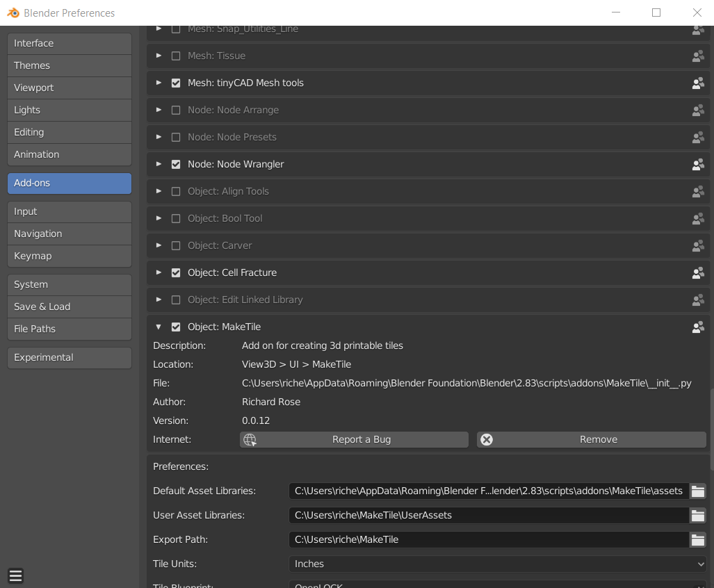Click community icon on MakeTile row
714x588 pixels.
(698, 327)
